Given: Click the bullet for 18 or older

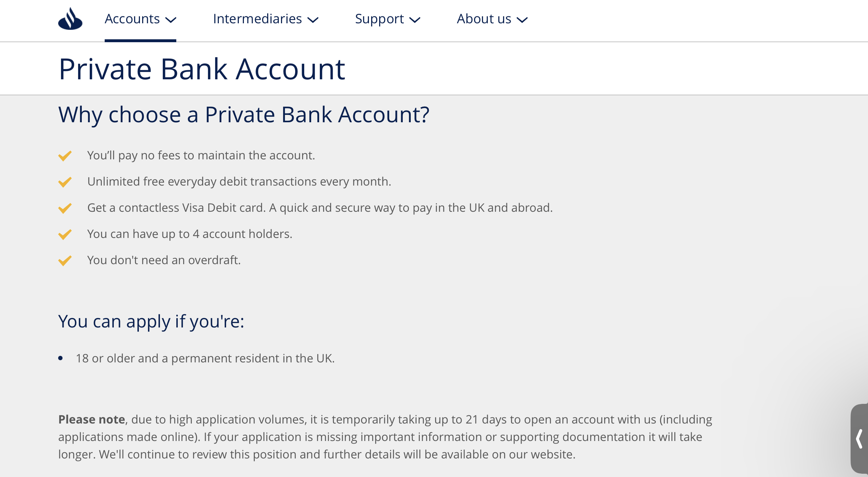Looking at the screenshot, I should pos(60,358).
